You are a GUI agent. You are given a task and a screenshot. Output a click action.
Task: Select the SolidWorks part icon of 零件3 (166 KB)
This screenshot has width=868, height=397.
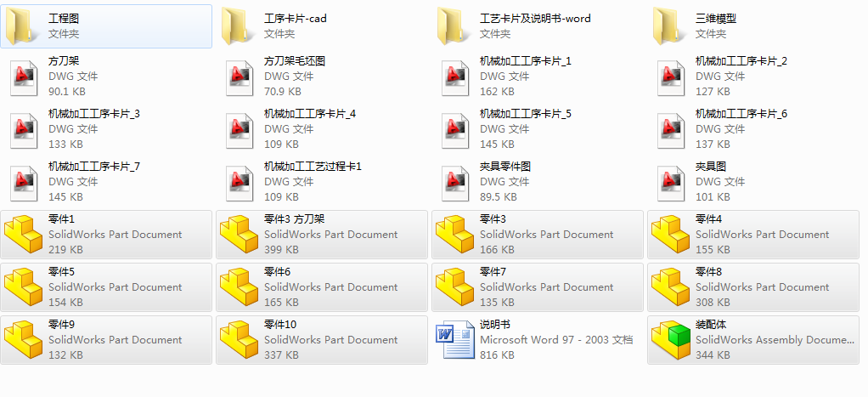coord(455,235)
